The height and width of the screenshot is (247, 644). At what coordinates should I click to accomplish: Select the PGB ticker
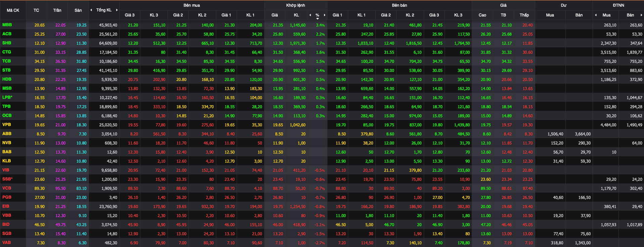7,197
